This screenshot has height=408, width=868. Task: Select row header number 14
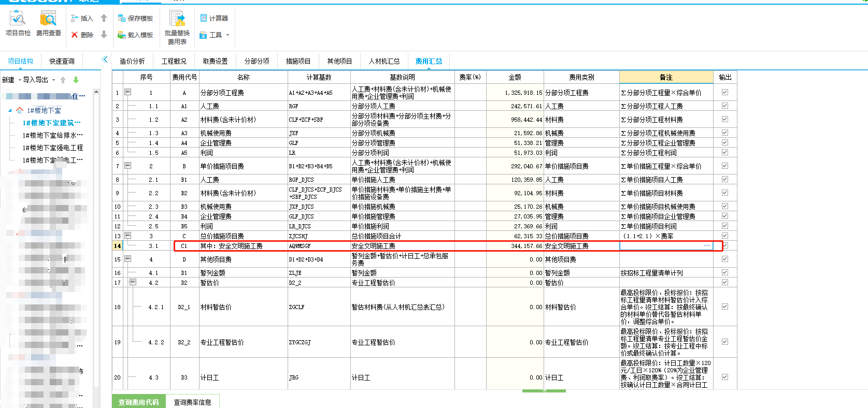pyautogui.click(x=118, y=246)
